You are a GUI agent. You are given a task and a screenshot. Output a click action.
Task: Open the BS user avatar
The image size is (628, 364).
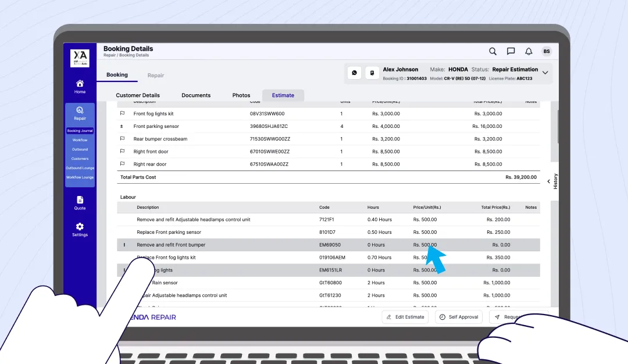546,51
